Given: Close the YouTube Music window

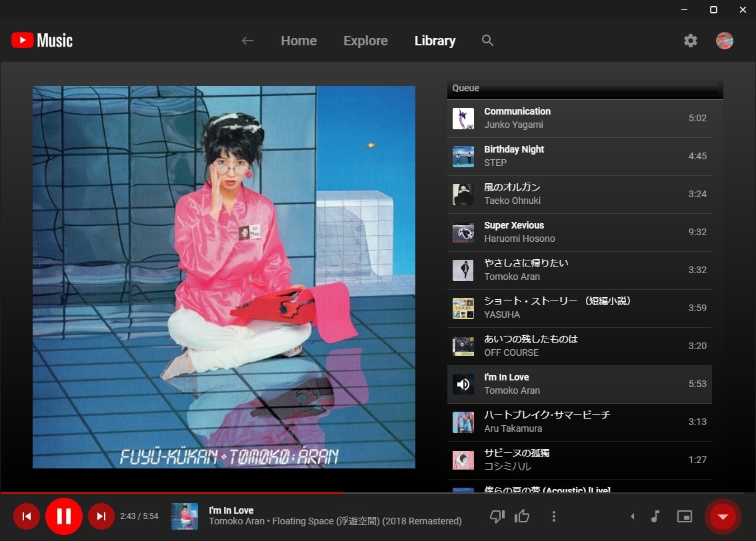Looking at the screenshot, I should (743, 9).
